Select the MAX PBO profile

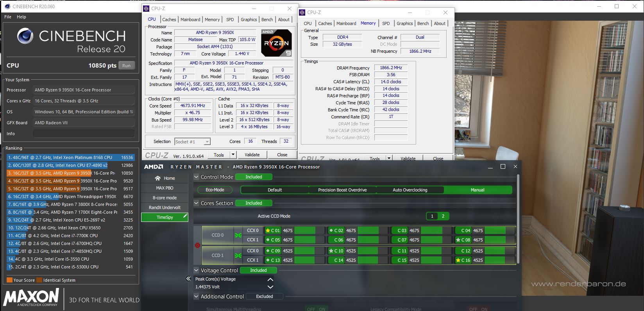(165, 188)
